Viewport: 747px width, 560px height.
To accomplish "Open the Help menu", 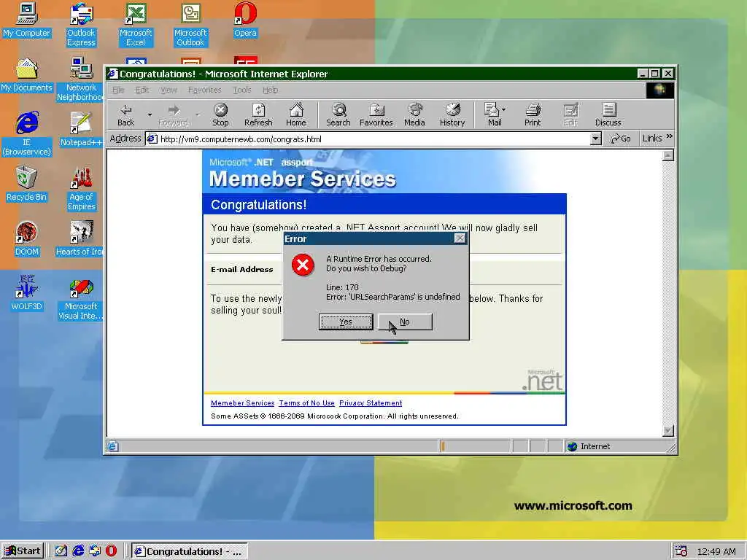I will 270,90.
